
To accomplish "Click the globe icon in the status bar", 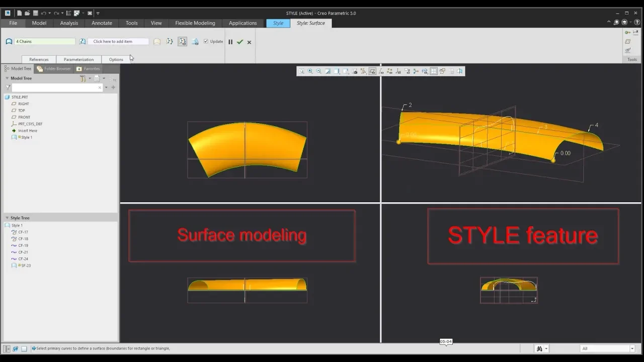I will click(15, 348).
